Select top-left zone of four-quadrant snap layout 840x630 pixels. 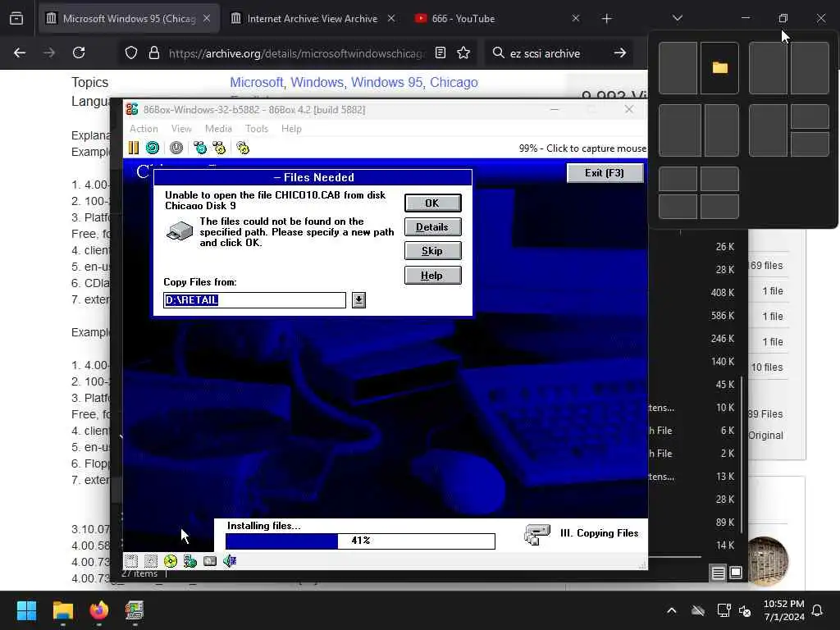point(678,179)
